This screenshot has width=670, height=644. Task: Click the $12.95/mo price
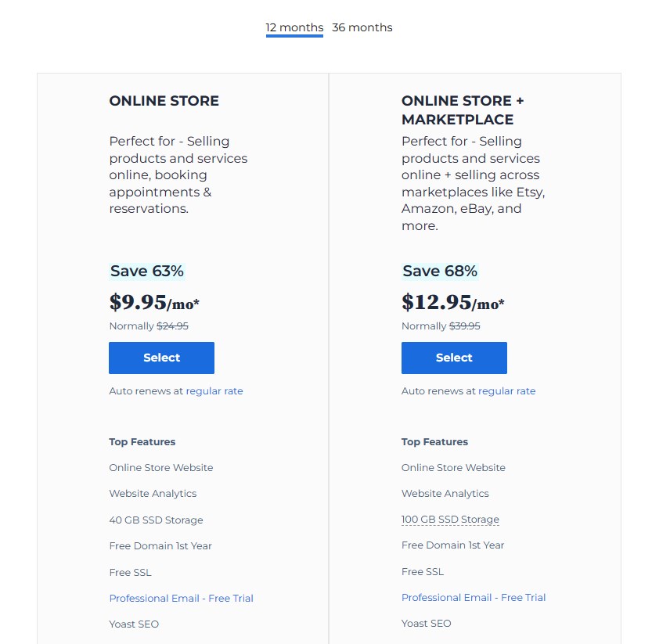coord(452,302)
